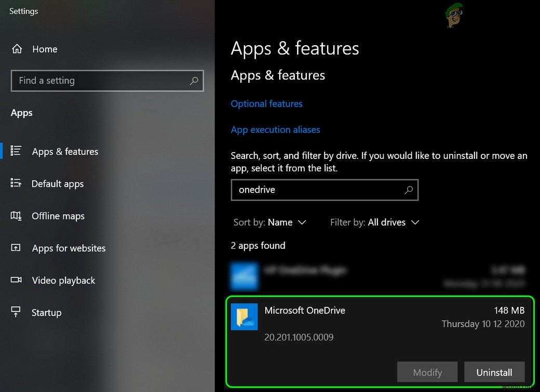Navigate to the Startup section
The height and width of the screenshot is (392, 540).
(x=47, y=312)
